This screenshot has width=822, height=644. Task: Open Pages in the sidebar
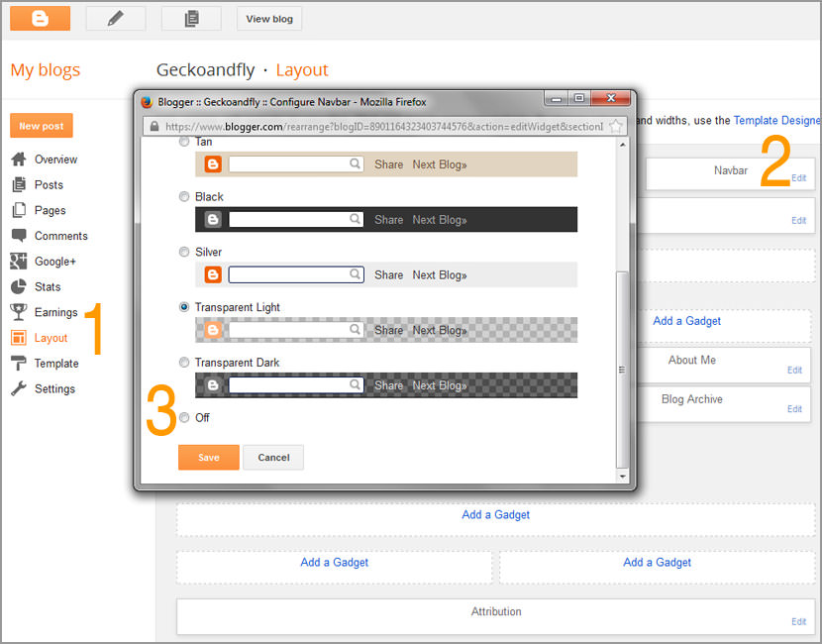point(50,210)
